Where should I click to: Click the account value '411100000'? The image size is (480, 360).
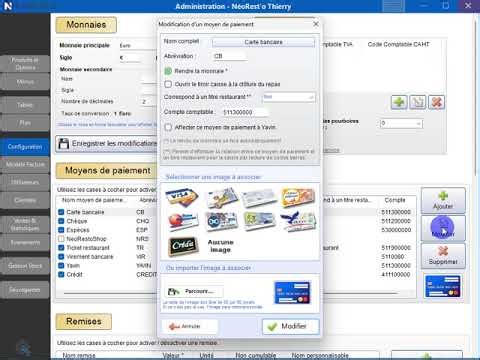coord(396,275)
